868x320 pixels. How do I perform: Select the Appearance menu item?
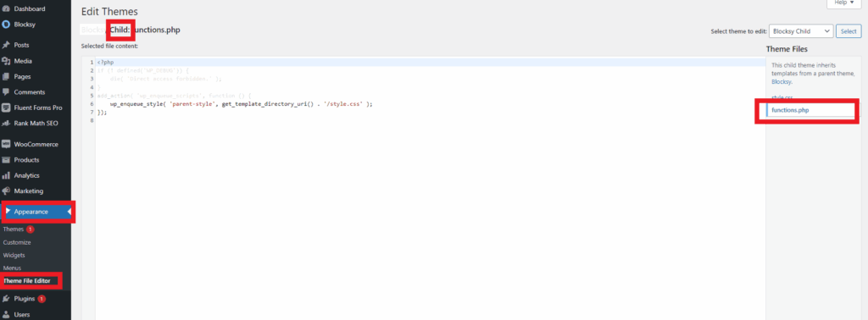[x=36, y=212]
